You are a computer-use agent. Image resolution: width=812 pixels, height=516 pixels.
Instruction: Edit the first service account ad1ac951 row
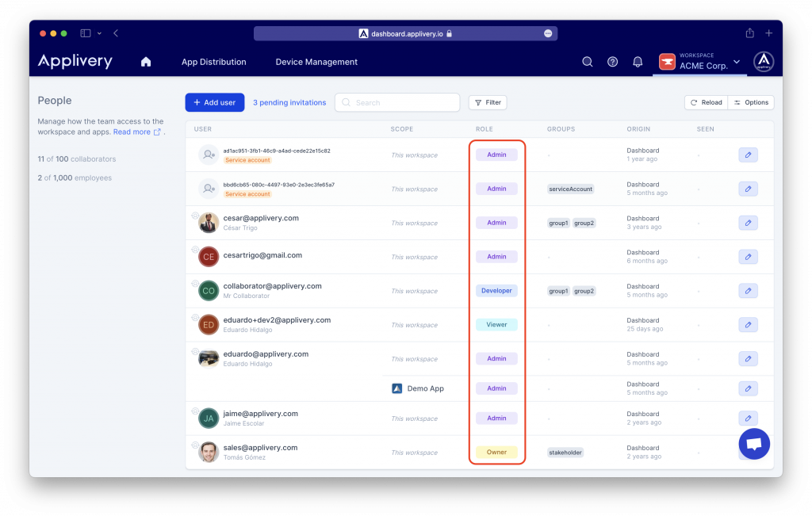(749, 155)
